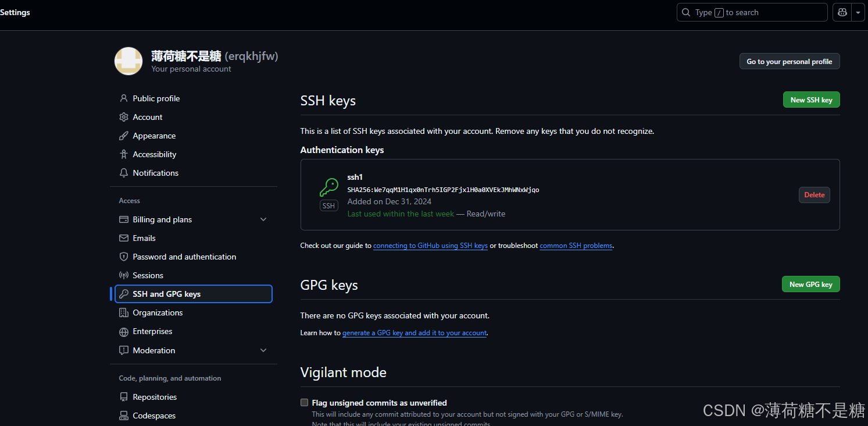The height and width of the screenshot is (426, 868).
Task: Go to your personal profile
Action: tap(789, 62)
